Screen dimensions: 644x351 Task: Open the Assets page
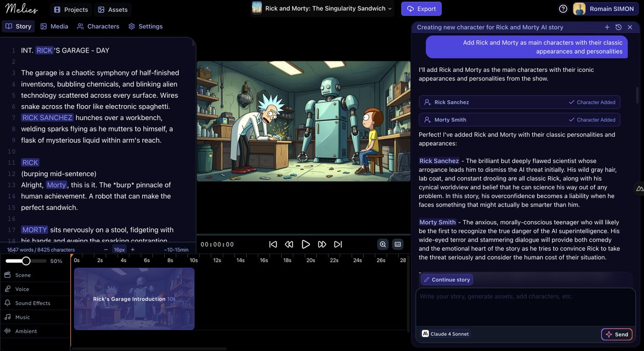113,10
